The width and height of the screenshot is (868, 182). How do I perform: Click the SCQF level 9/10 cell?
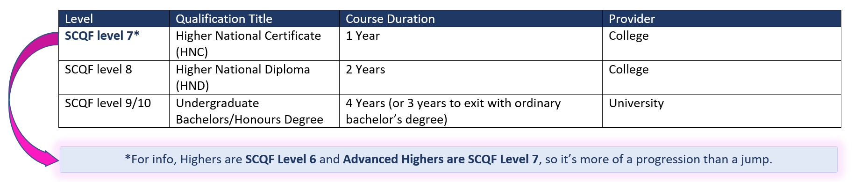tap(114, 111)
